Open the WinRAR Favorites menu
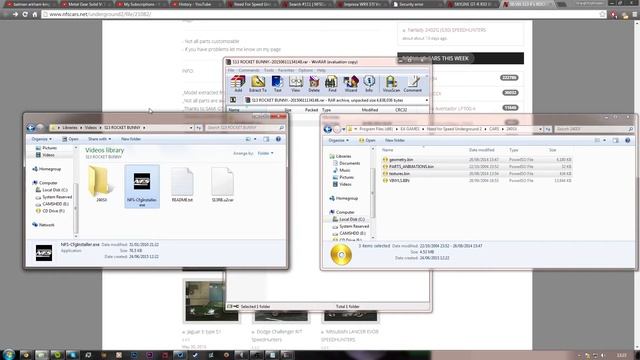640x360 pixels. pyautogui.click(x=286, y=70)
